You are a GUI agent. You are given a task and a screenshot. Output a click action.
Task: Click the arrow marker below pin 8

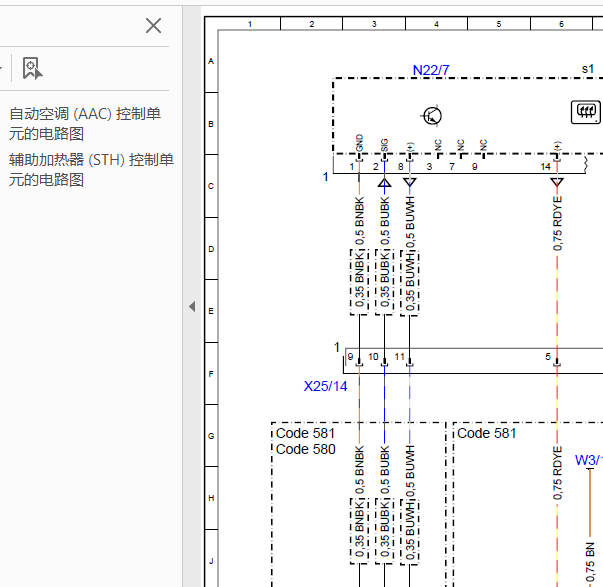click(x=410, y=182)
